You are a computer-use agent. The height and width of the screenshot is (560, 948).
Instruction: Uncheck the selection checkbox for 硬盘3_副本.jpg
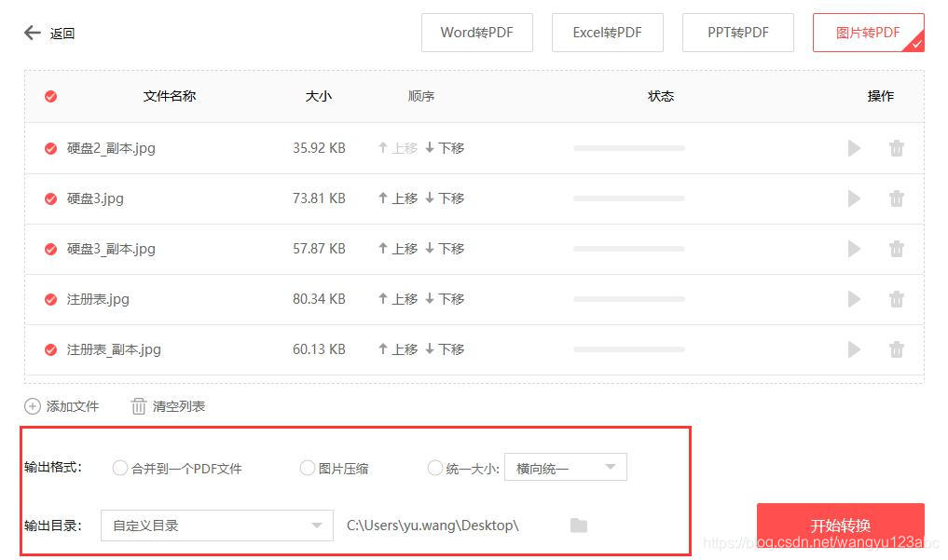(50, 249)
